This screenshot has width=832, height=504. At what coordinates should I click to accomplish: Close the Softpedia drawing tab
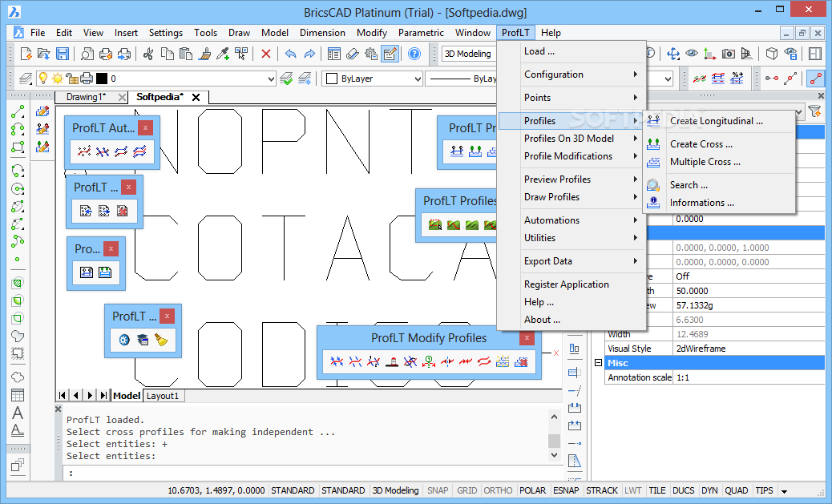(x=196, y=97)
